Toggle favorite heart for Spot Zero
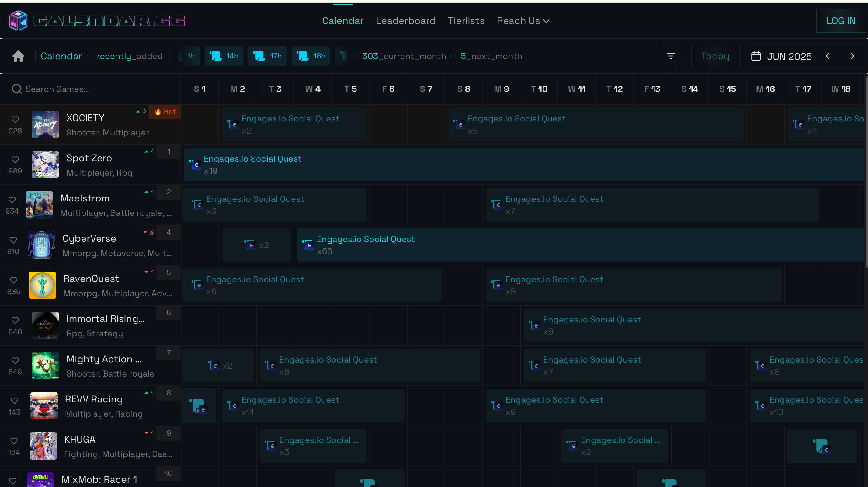Screen dimensions: 868x487 click(15, 159)
